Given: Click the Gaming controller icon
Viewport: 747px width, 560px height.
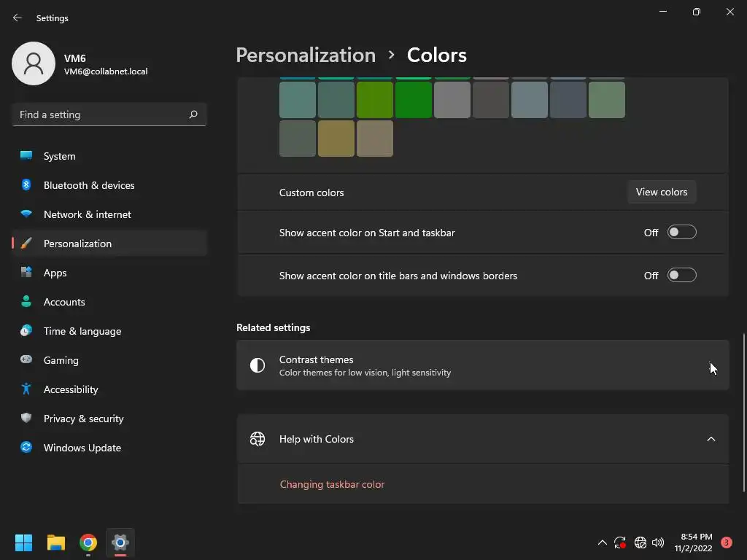Looking at the screenshot, I should pyautogui.click(x=26, y=360).
